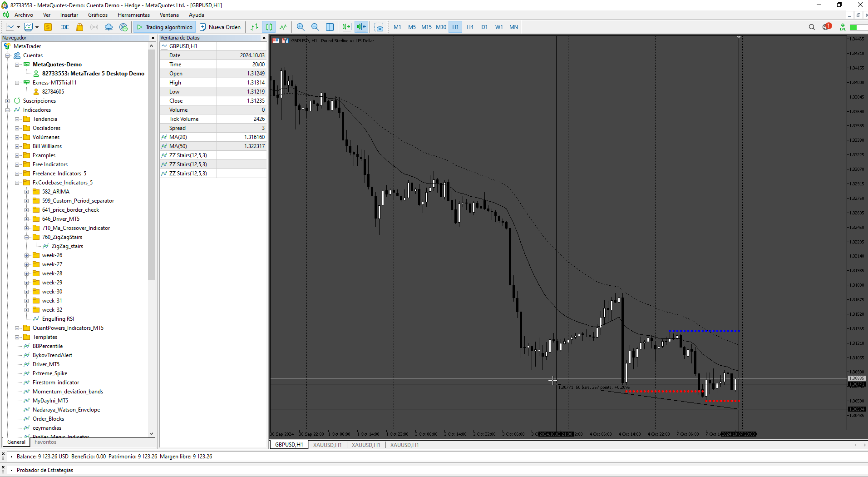
Task: Select the ZigZag_stairs indicator in Navegador
Action: 67,246
